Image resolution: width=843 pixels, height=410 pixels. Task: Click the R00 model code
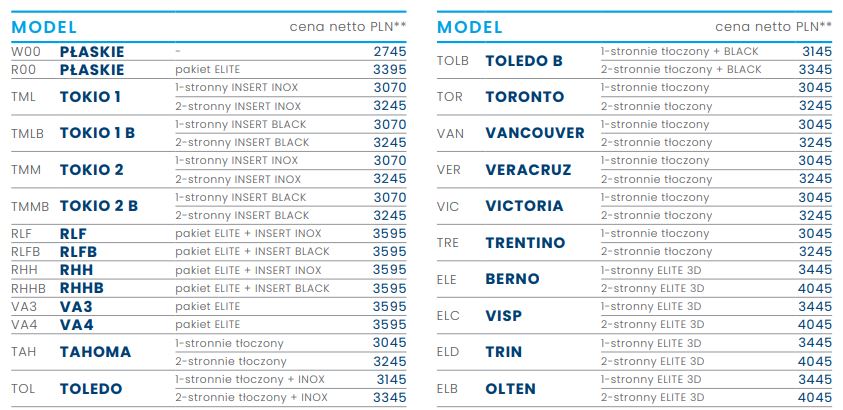25,70
